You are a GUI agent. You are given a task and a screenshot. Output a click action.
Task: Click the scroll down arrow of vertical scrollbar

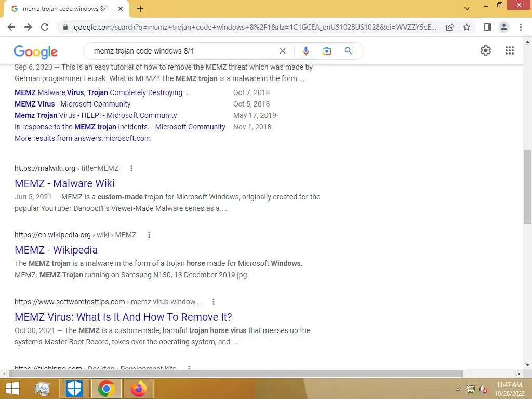(527, 365)
